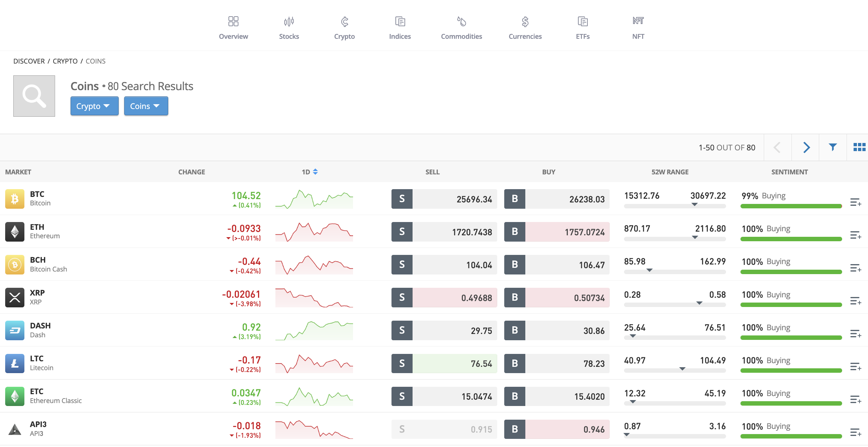
Task: Click the BTC sentiment bar
Action: pos(791,206)
